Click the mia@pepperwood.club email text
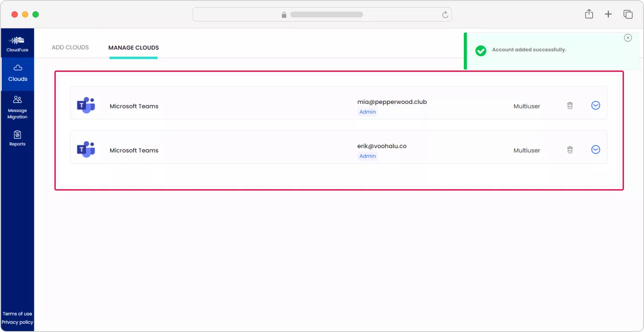The image size is (644, 332). point(392,102)
